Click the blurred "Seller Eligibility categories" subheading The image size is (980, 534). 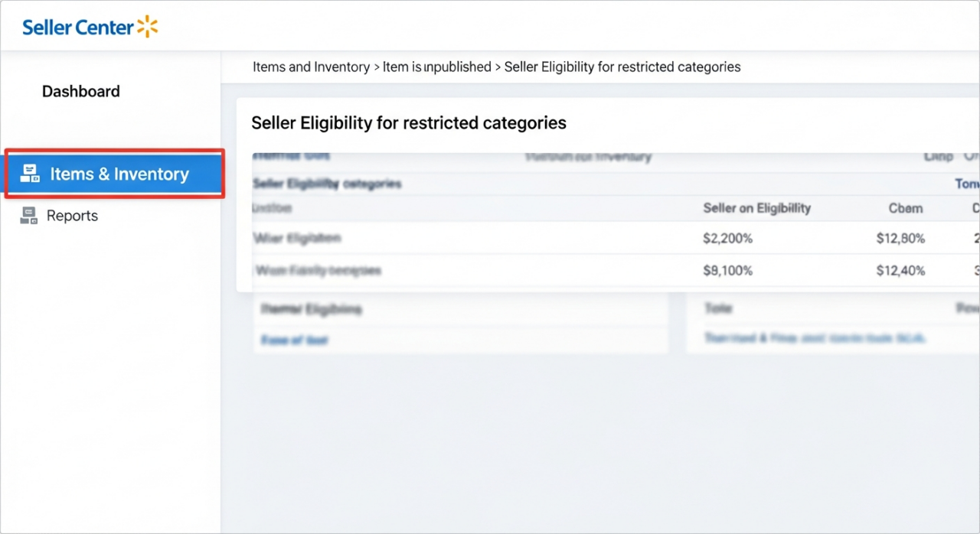(326, 184)
